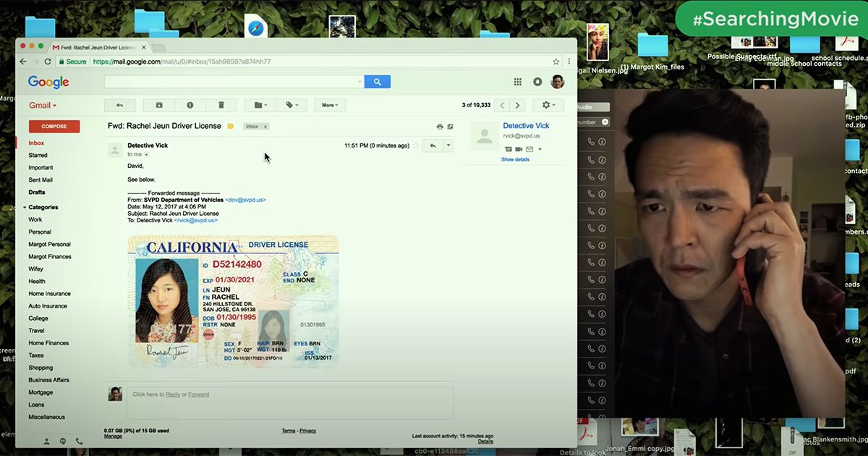Reply using the arrow beside the timestamp
Screen dimensions: 868x456
tap(433, 145)
